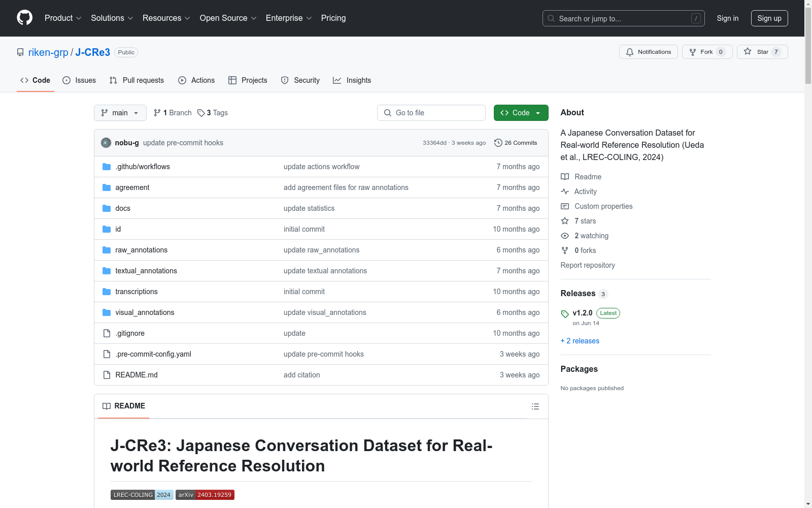Click the stars icon in About
The image size is (812, 508).
click(x=565, y=221)
